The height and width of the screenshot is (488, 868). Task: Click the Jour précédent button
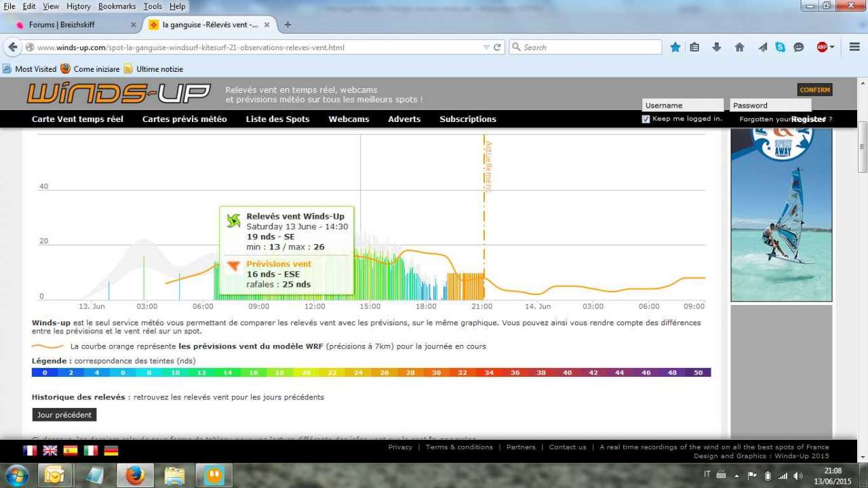pyautogui.click(x=64, y=415)
